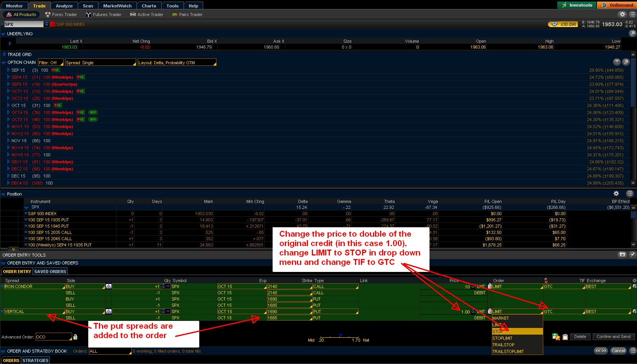
Task: Toggle the Advanced Order lock icon
Action: (x=75, y=337)
